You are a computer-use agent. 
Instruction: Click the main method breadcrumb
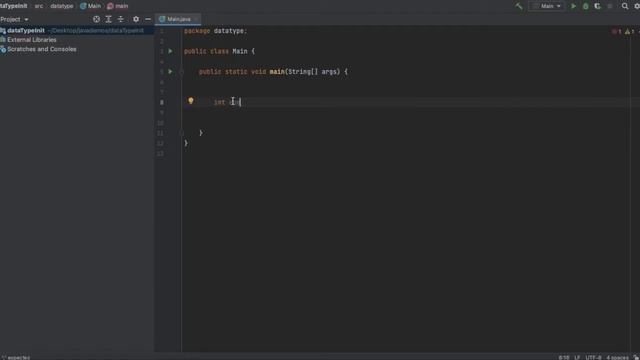tap(118, 6)
